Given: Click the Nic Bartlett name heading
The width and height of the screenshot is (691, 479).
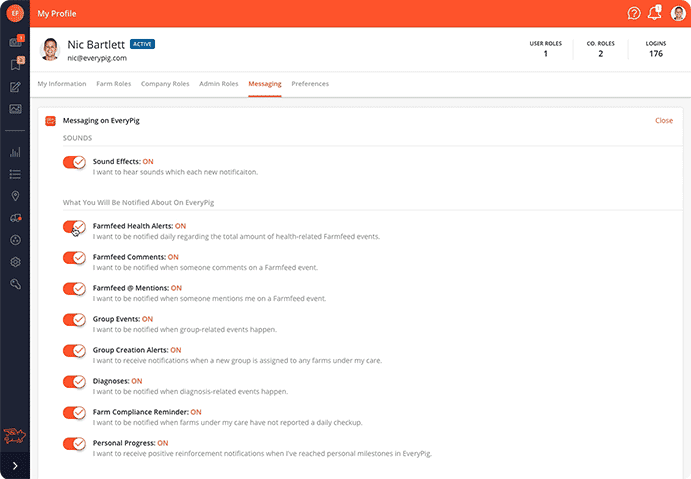Looking at the screenshot, I should [x=96, y=45].
